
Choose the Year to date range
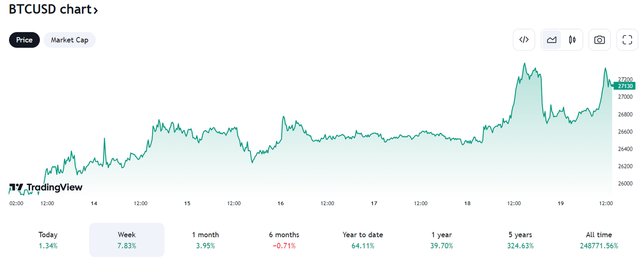tap(363, 240)
